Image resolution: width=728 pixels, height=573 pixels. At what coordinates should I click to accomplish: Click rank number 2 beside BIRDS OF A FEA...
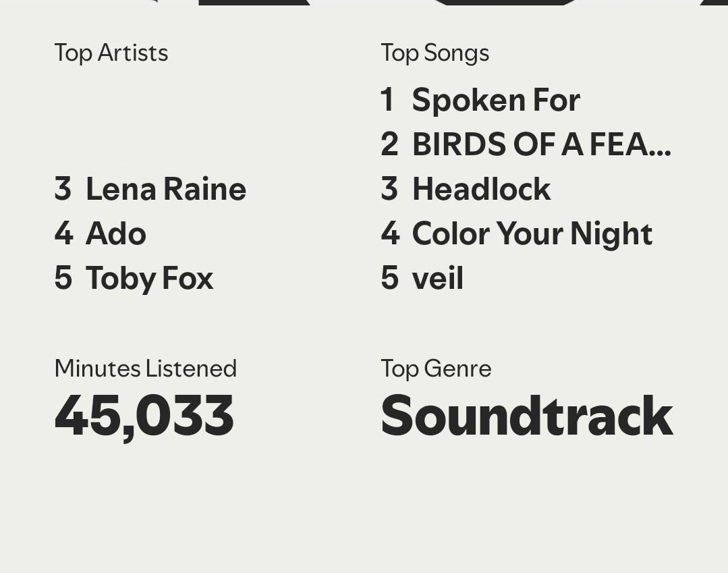[389, 144]
